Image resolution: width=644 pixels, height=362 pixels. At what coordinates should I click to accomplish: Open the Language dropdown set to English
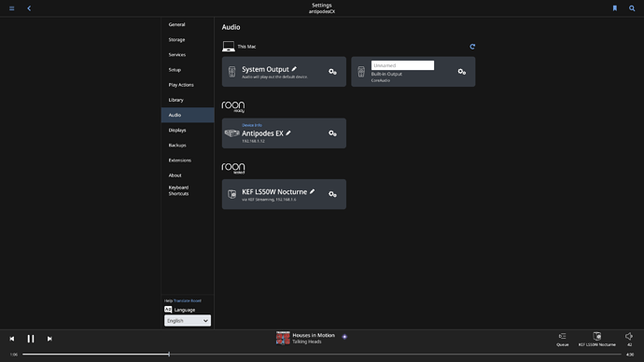click(x=188, y=321)
